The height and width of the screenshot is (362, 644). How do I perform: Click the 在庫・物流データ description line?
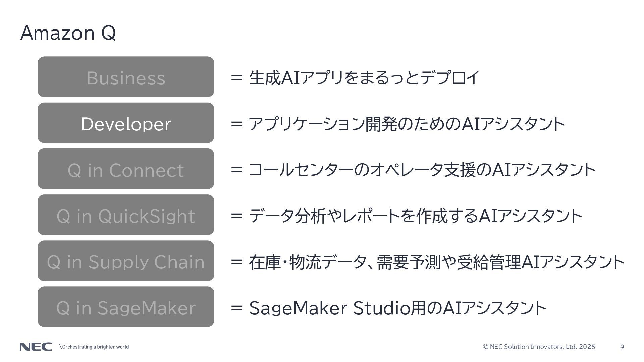[x=437, y=262]
